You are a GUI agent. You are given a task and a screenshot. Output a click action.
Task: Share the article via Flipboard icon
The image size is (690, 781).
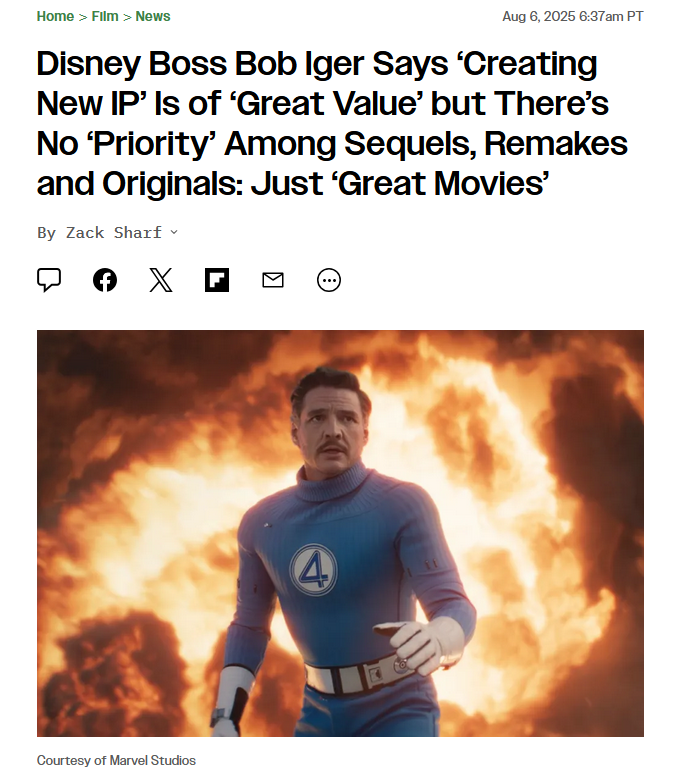(217, 280)
